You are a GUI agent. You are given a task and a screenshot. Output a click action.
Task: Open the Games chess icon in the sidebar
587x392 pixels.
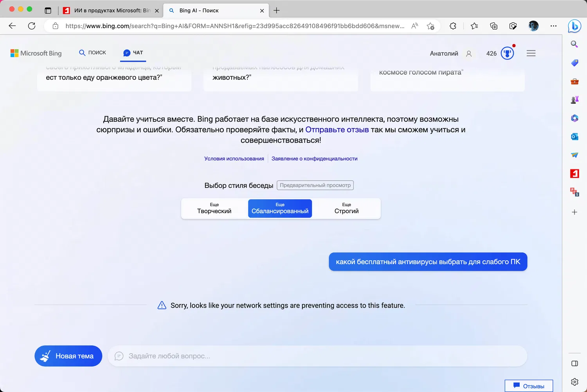point(574,100)
